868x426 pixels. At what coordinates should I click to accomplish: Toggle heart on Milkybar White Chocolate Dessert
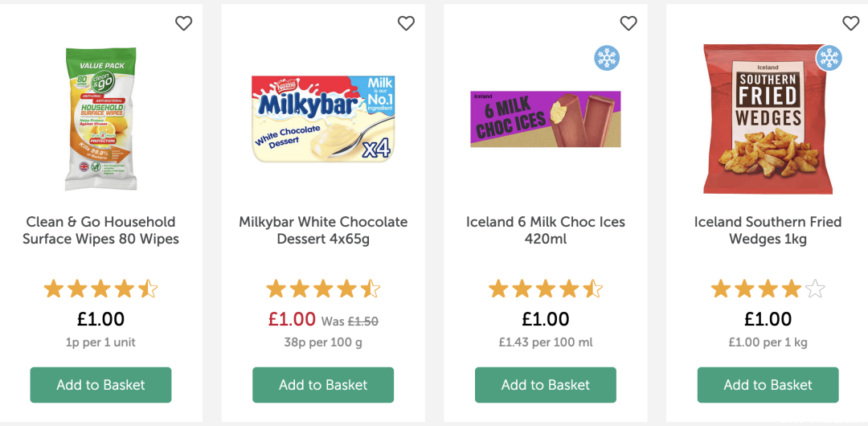(406, 23)
